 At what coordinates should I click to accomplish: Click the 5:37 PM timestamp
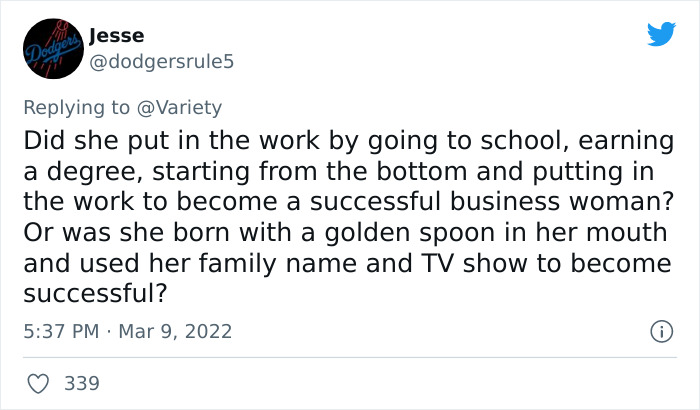point(61,332)
